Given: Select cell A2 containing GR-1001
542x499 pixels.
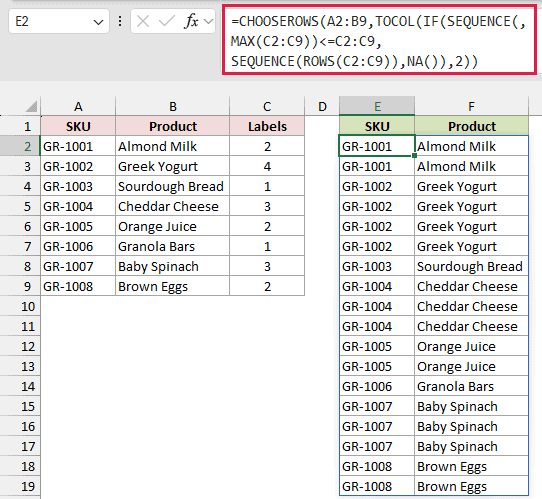Looking at the screenshot, I should point(78,146).
